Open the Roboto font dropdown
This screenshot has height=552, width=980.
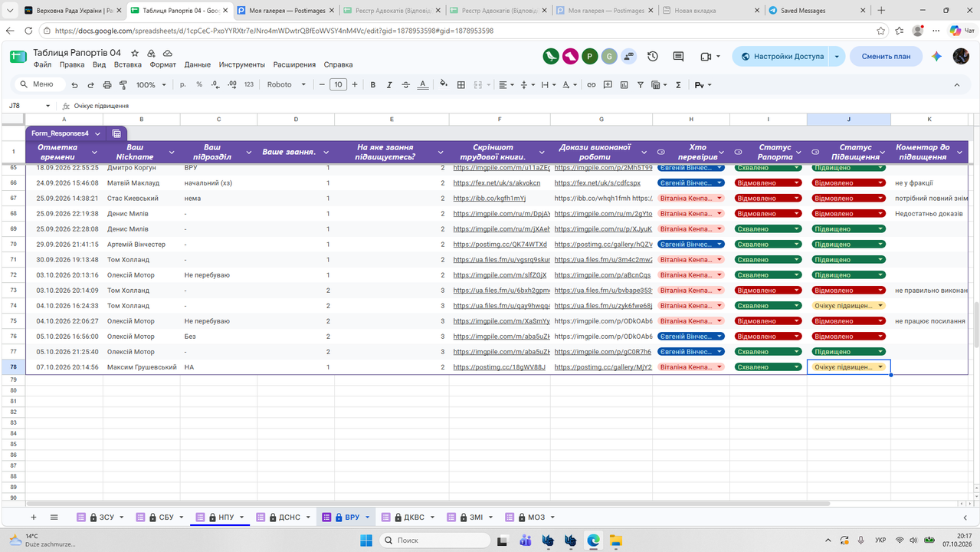click(x=287, y=85)
